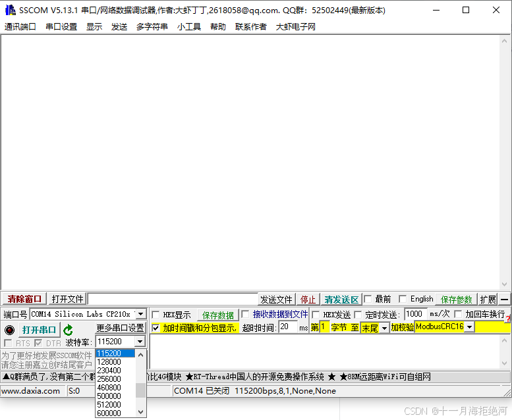Select 512000 in baud rate list
The image size is (512, 420).
115,404
